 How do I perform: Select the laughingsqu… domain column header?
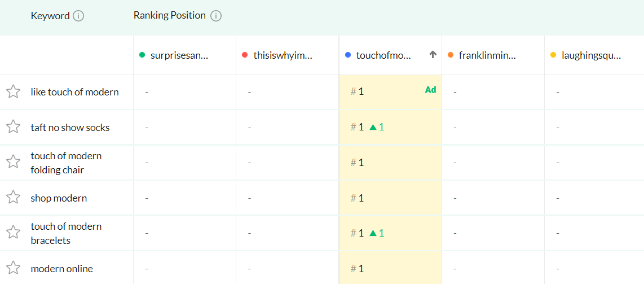click(594, 55)
